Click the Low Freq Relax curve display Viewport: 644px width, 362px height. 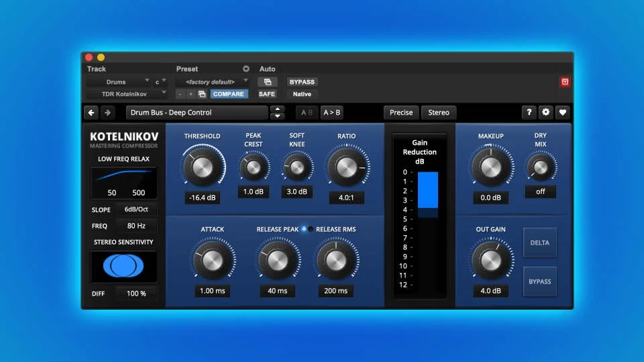click(x=123, y=182)
